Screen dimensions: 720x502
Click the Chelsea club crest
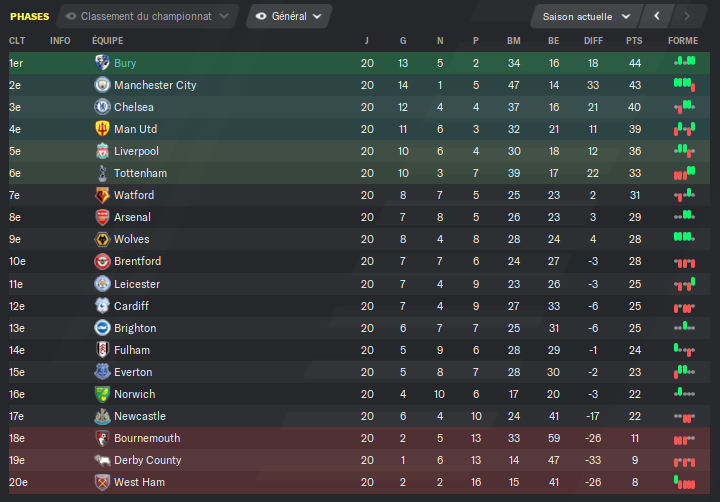pyautogui.click(x=102, y=107)
